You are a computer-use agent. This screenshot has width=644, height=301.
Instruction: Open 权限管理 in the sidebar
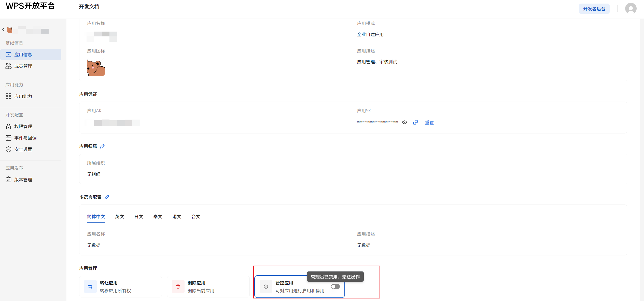point(23,126)
